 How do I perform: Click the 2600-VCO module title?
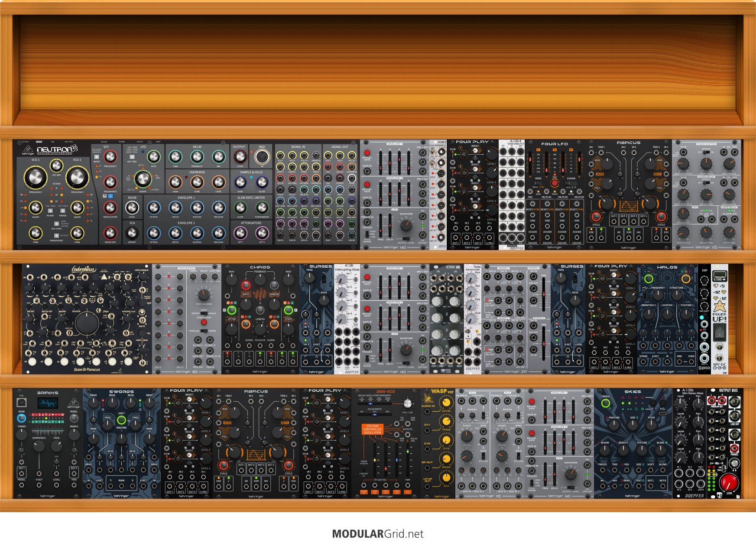pos(386,392)
